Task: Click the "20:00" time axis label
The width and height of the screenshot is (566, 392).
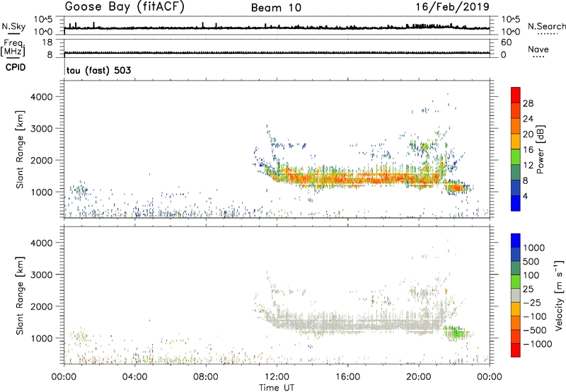Action: coord(419,377)
